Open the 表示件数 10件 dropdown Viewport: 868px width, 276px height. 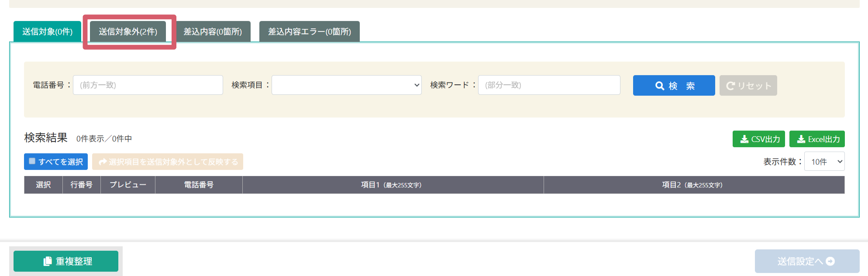click(824, 162)
